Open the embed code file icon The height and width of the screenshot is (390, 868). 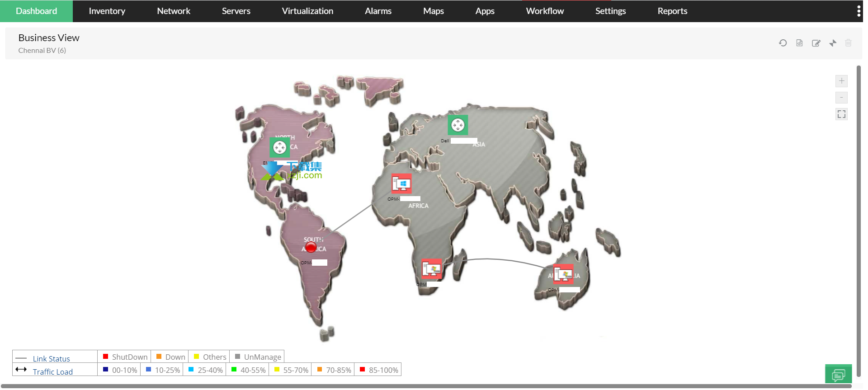pos(799,43)
